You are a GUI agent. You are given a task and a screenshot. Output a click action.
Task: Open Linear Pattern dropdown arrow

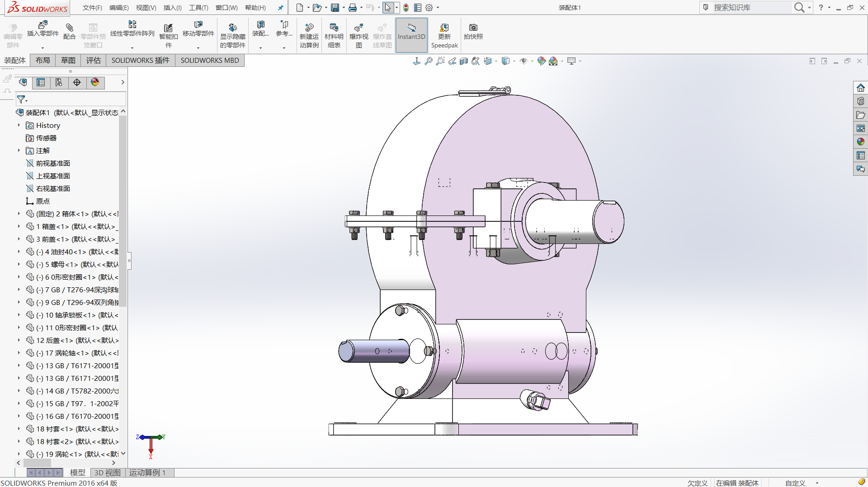[x=132, y=48]
